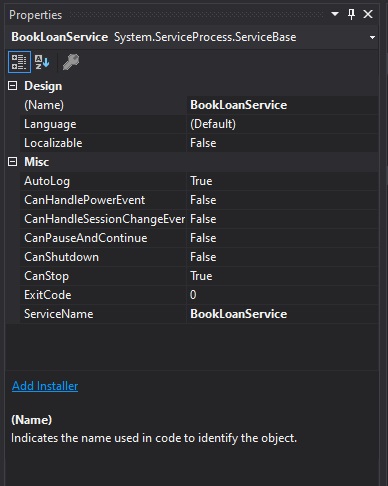Open Properties window position menu arrow
This screenshot has height=486, width=388.
[x=335, y=14]
